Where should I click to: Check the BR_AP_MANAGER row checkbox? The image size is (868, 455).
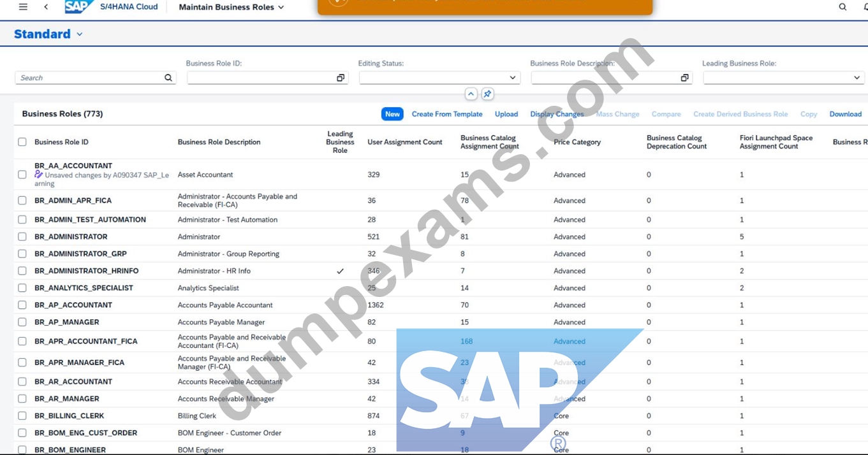click(x=22, y=322)
